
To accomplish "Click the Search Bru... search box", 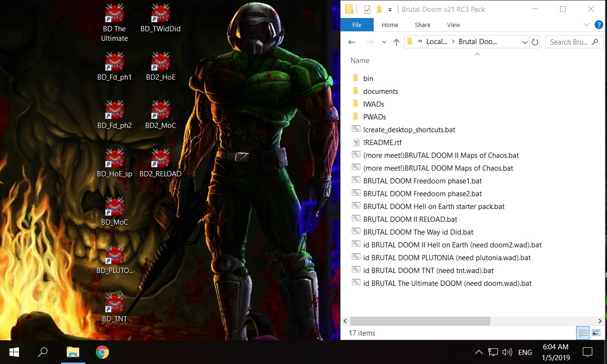I will coord(573,42).
